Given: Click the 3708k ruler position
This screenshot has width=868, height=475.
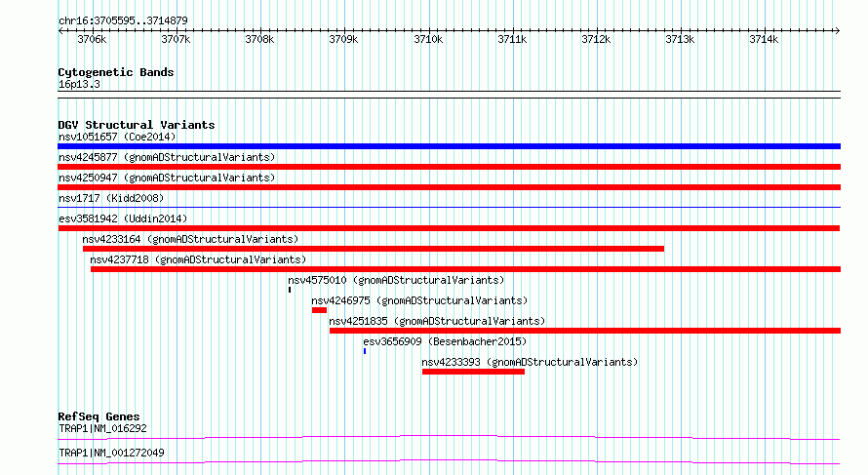Looking at the screenshot, I should pos(259,39).
